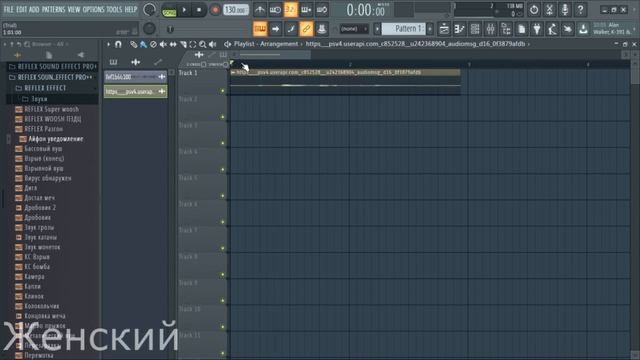Screen dimensions: 640x360
Task: Click the Browser view icon in toolbar
Action: point(506,29)
